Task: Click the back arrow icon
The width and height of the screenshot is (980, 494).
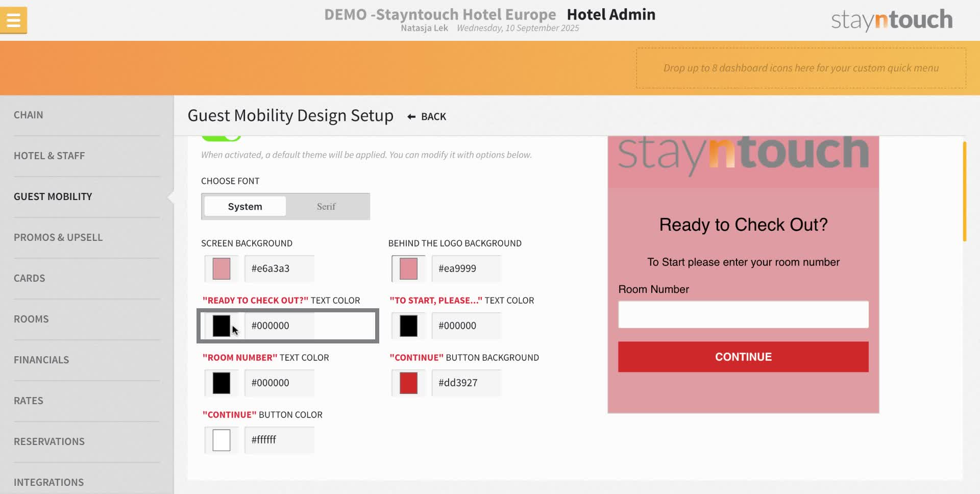Action: point(411,117)
